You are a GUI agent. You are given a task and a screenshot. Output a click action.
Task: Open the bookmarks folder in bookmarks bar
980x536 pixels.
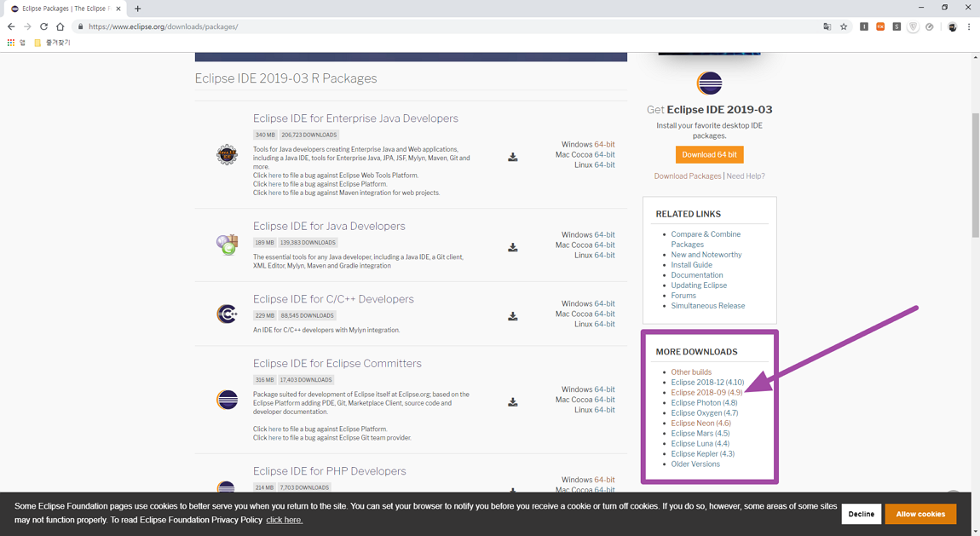[52, 43]
